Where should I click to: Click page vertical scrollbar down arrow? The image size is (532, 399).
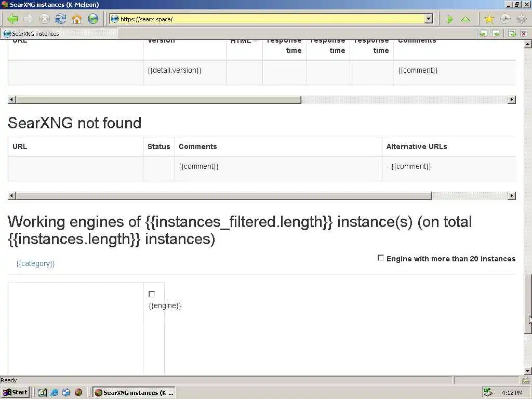pos(528,370)
